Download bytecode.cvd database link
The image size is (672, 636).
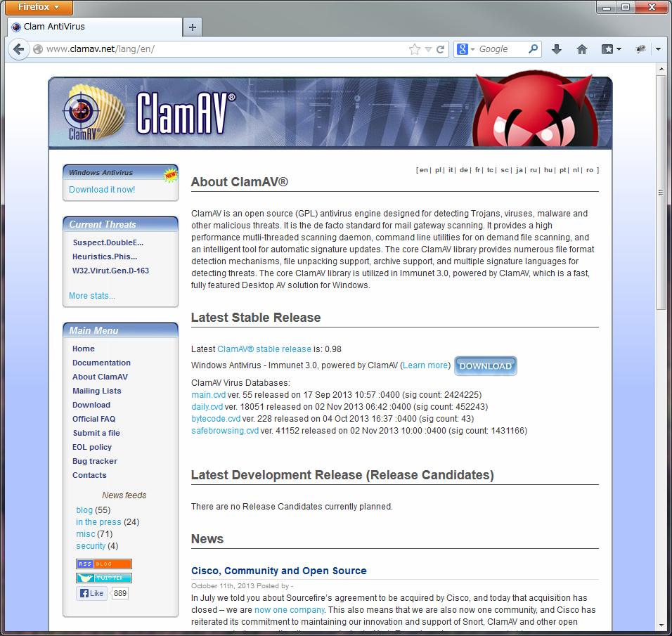[216, 419]
